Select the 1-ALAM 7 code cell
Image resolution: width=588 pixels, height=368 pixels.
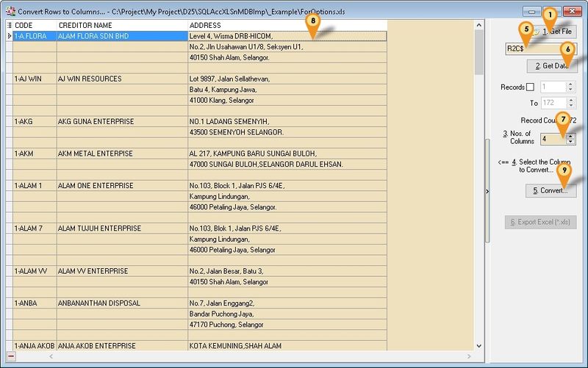click(35, 228)
